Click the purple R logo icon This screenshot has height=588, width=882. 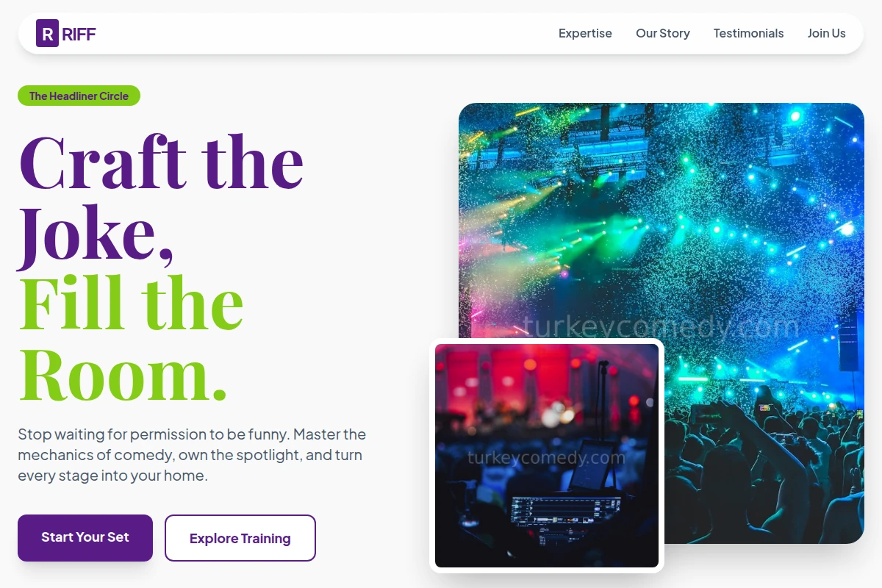coord(47,33)
